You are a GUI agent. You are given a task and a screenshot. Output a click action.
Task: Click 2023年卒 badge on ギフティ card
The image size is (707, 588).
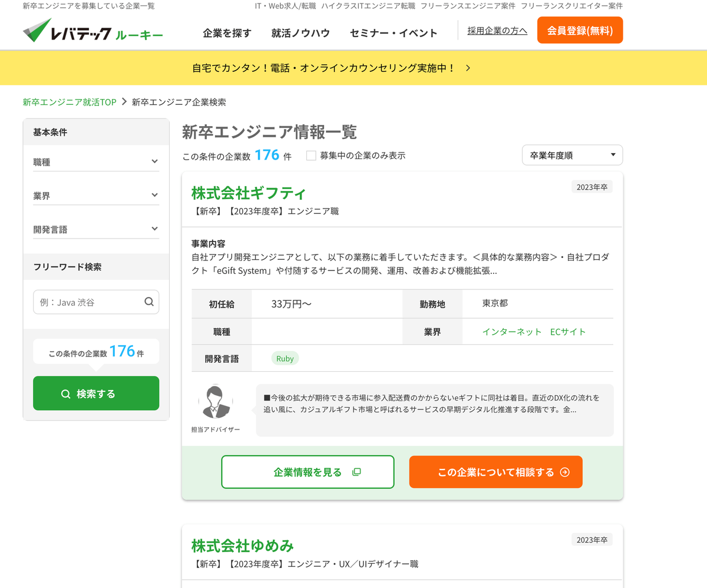point(592,187)
